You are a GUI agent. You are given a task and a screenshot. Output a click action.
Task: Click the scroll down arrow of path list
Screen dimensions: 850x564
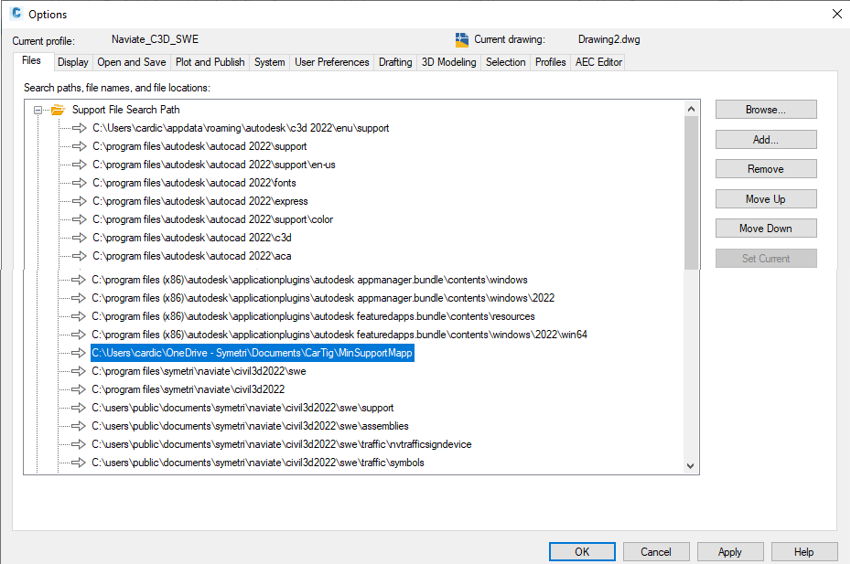691,465
